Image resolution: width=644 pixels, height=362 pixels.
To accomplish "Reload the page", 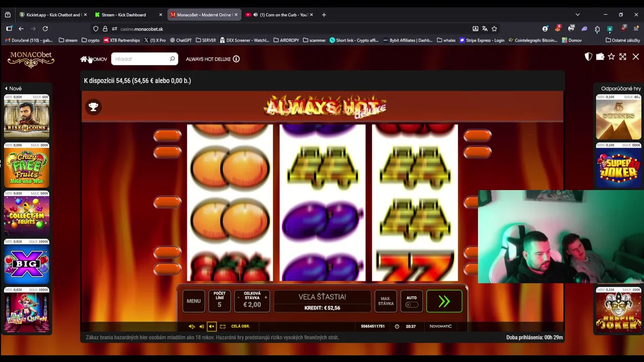I will (x=45, y=29).
